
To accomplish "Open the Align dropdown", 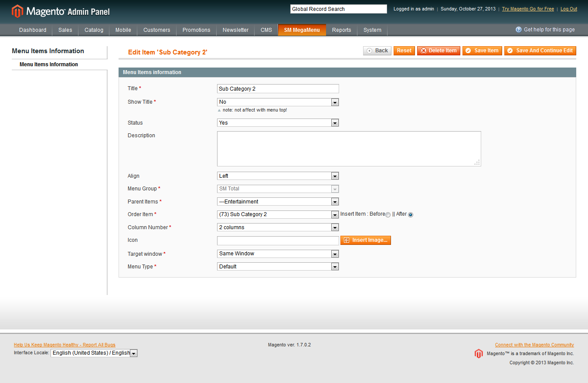I will [278, 176].
